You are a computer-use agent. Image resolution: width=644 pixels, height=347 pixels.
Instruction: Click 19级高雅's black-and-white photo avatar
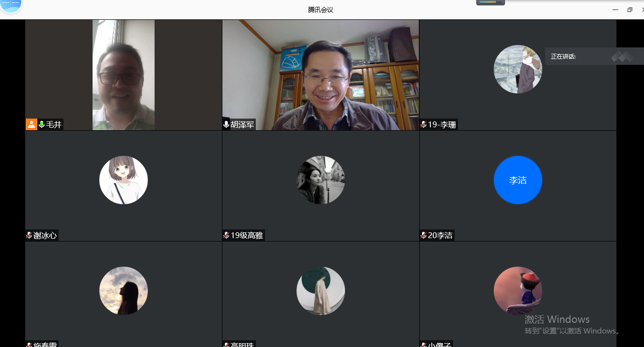tap(320, 180)
